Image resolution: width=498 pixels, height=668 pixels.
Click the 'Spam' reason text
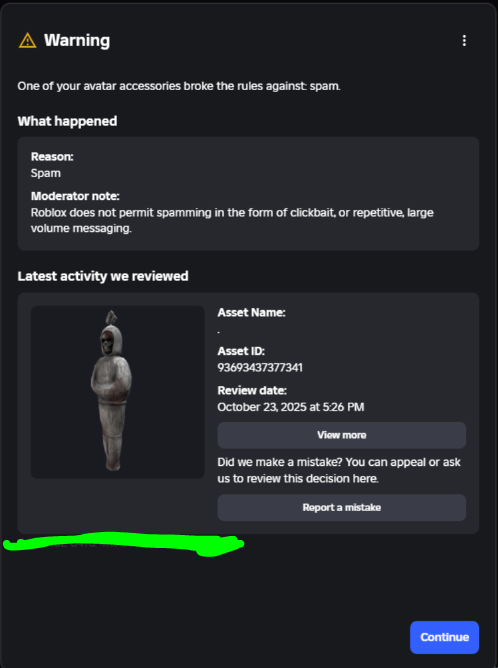(46, 173)
